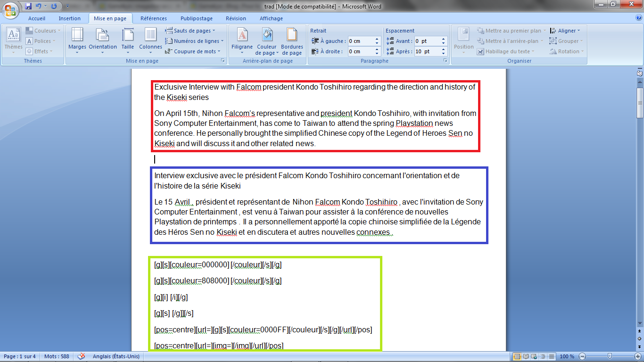Customize the Quick Access Toolbar

point(67,6)
